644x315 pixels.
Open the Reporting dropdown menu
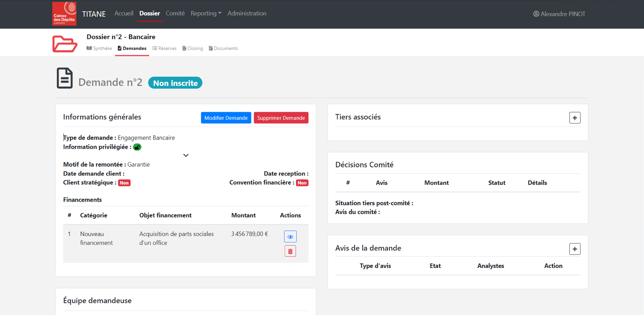[x=206, y=13]
